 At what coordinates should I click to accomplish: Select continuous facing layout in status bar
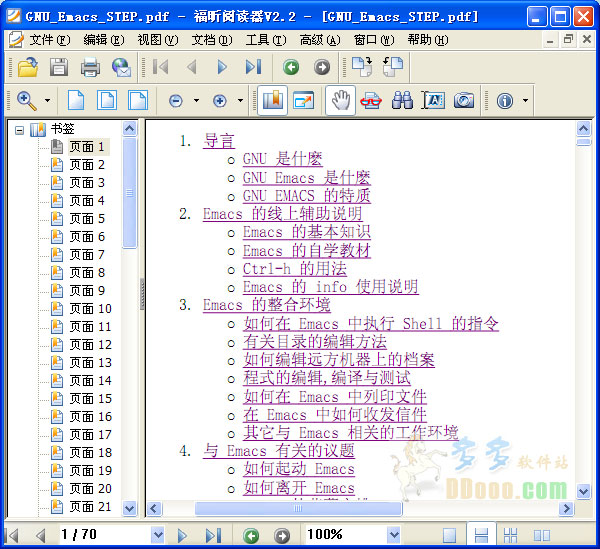pyautogui.click(x=511, y=535)
